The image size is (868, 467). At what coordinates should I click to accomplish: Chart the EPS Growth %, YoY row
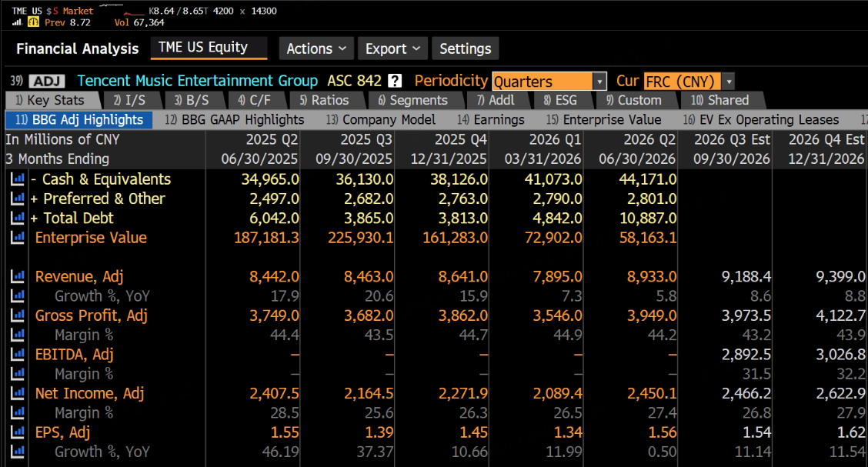[18, 452]
